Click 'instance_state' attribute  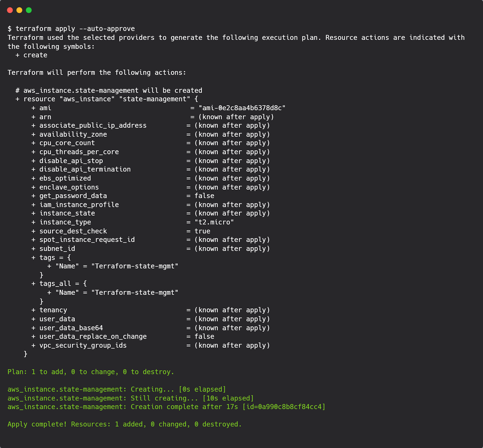[x=67, y=214]
